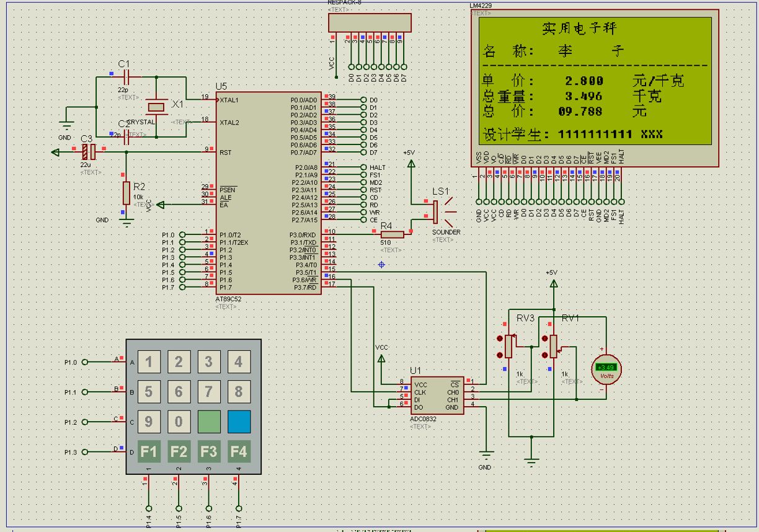Screen dimensions: 759x532
Task: Click the ADC0832 part label text
Action: click(x=423, y=419)
